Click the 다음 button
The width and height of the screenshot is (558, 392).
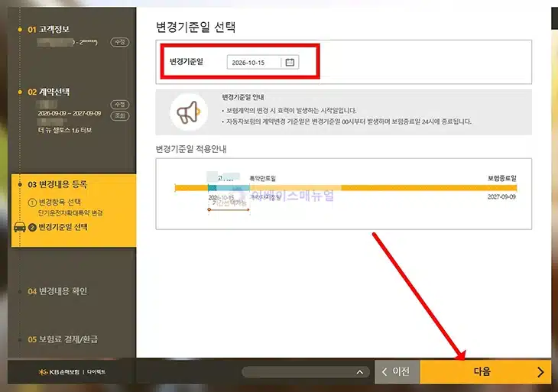tap(485, 371)
